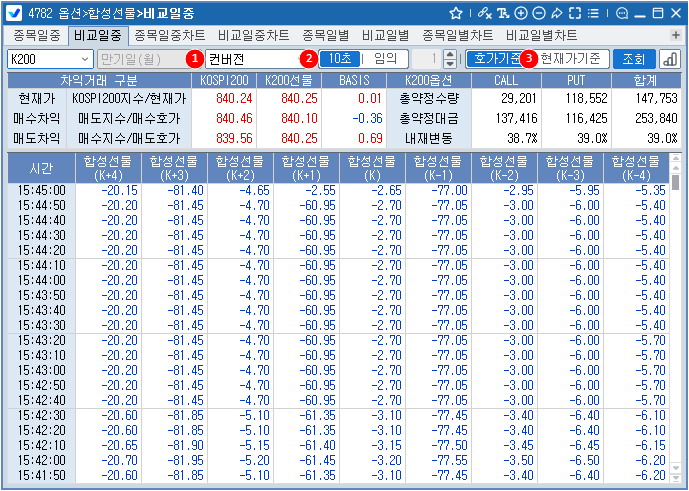
Task: Open the list menu icon in title bar
Action: [x=596, y=13]
